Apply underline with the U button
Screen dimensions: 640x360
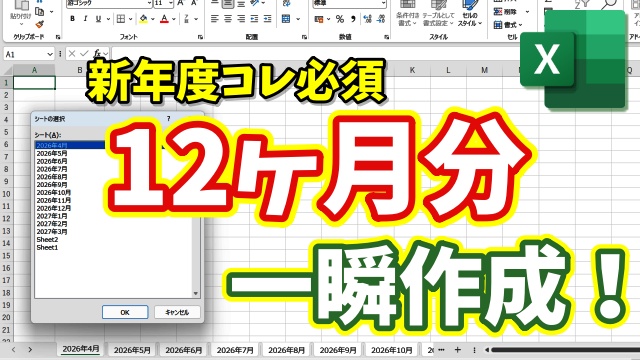98,19
